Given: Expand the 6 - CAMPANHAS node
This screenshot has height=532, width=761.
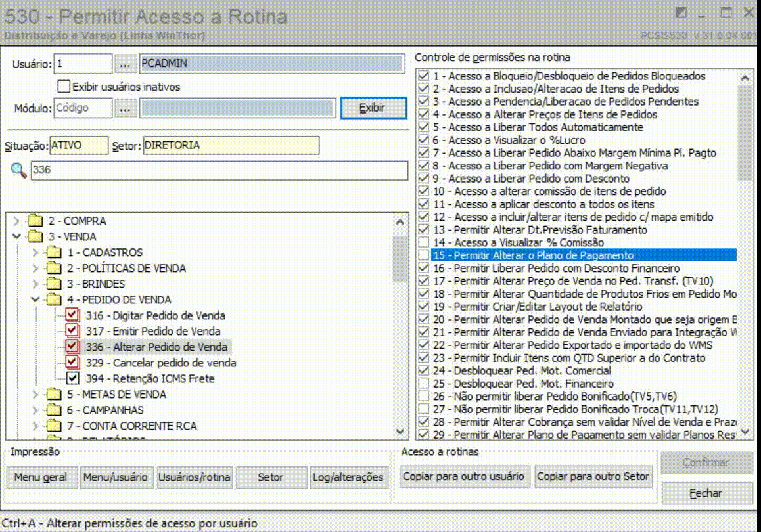Looking at the screenshot, I should pyautogui.click(x=35, y=410).
